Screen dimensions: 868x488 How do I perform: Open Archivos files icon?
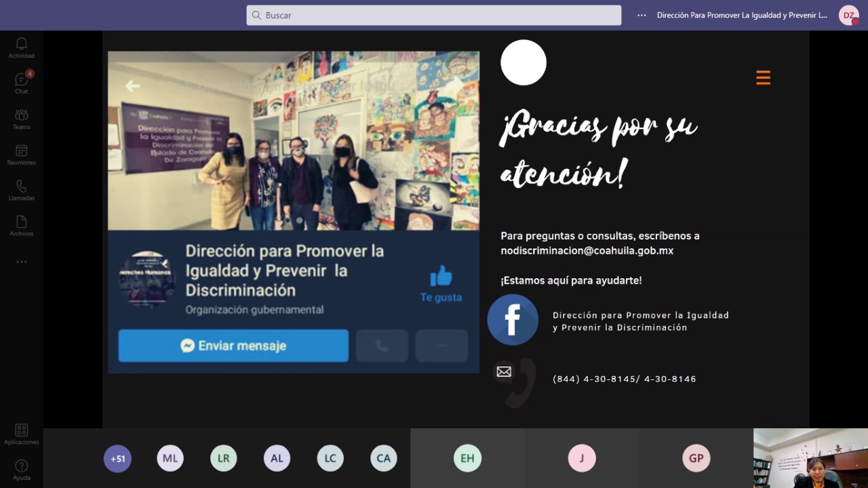[x=21, y=225]
